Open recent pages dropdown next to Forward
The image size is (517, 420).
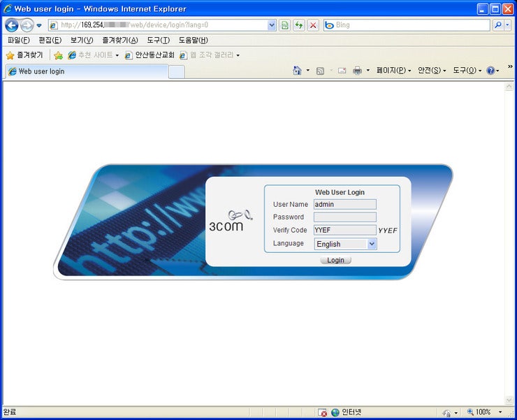[x=39, y=25]
